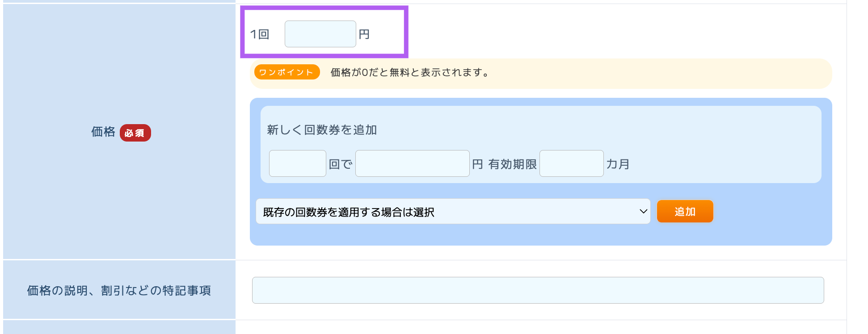
Task: Click the 円 unit beside the 1回 field
Action: [x=364, y=34]
